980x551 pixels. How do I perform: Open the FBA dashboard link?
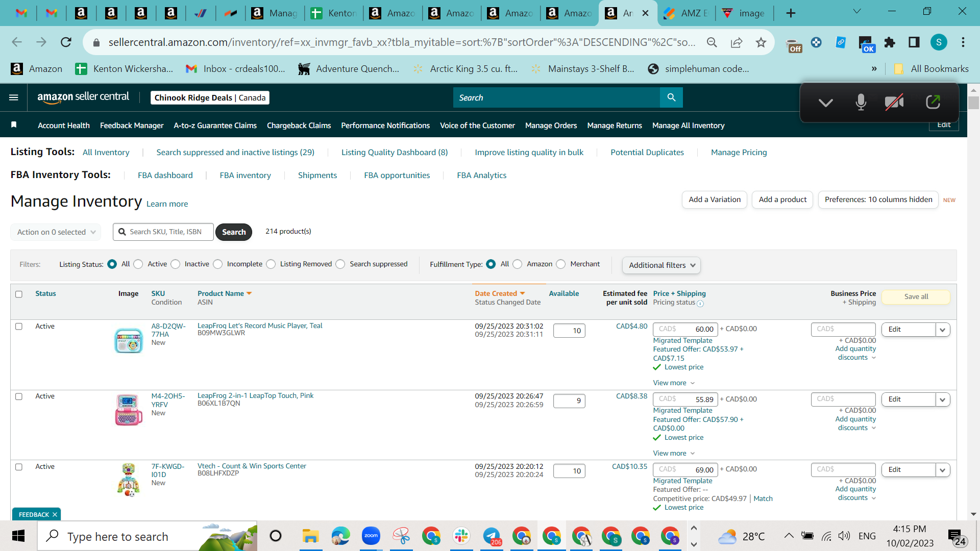click(x=165, y=176)
